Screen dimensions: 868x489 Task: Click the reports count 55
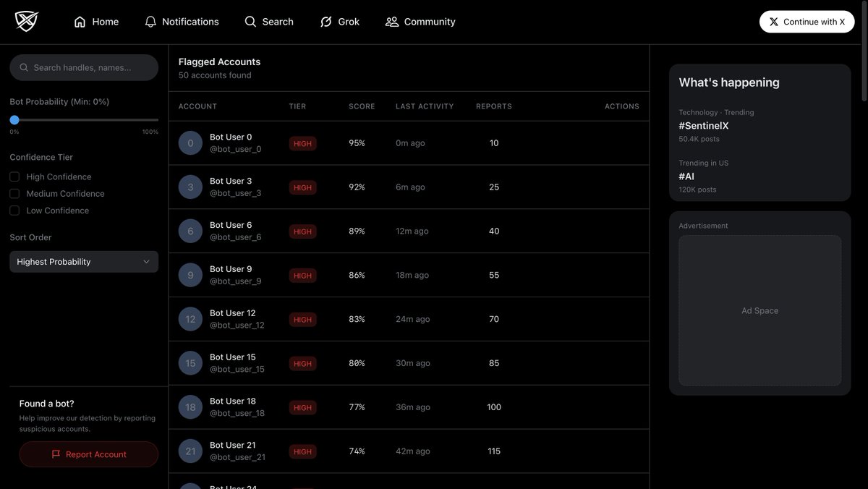tap(494, 275)
